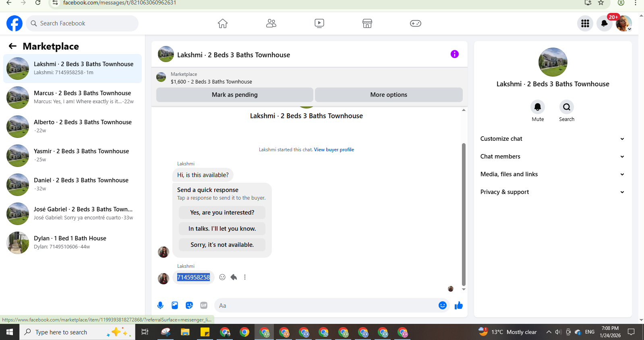The height and width of the screenshot is (340, 644).
Task: Open notifications bell with 20+ badge
Action: [605, 23]
